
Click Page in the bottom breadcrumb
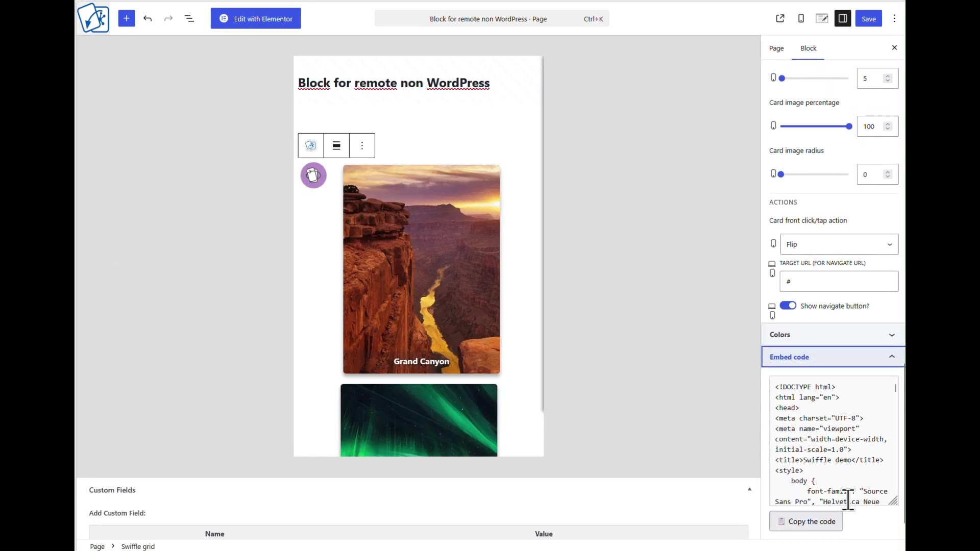pos(97,546)
